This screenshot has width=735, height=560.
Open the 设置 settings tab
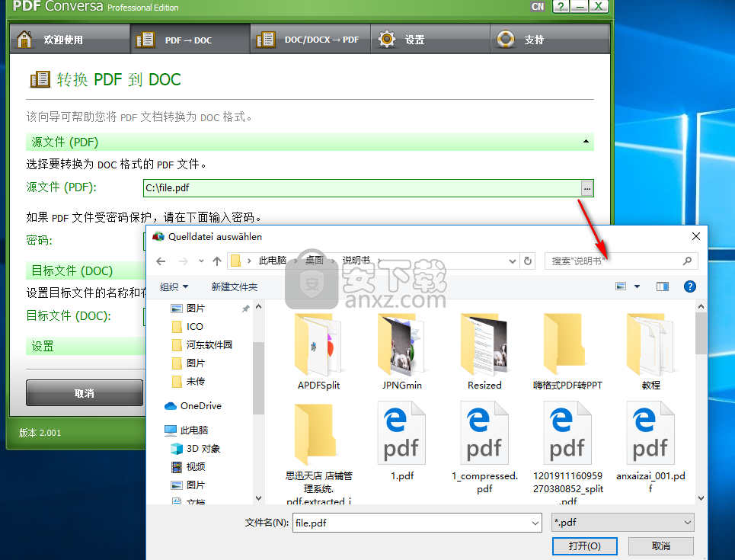click(x=430, y=40)
